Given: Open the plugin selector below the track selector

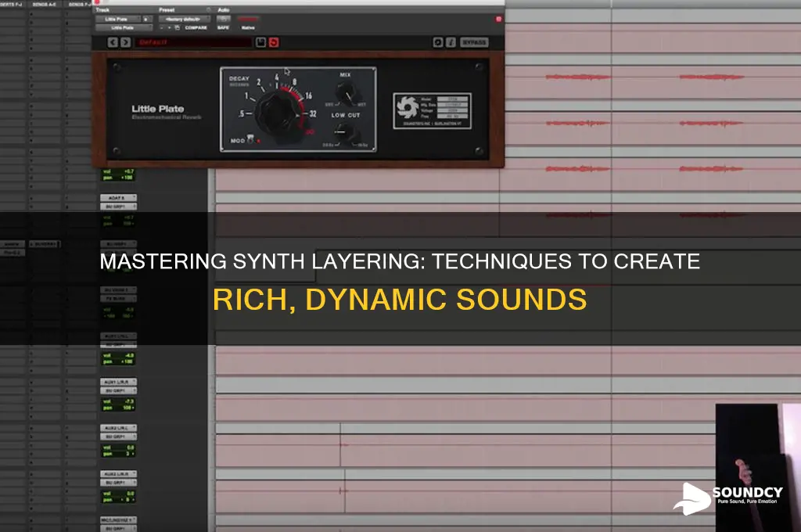Looking at the screenshot, I should tap(123, 27).
